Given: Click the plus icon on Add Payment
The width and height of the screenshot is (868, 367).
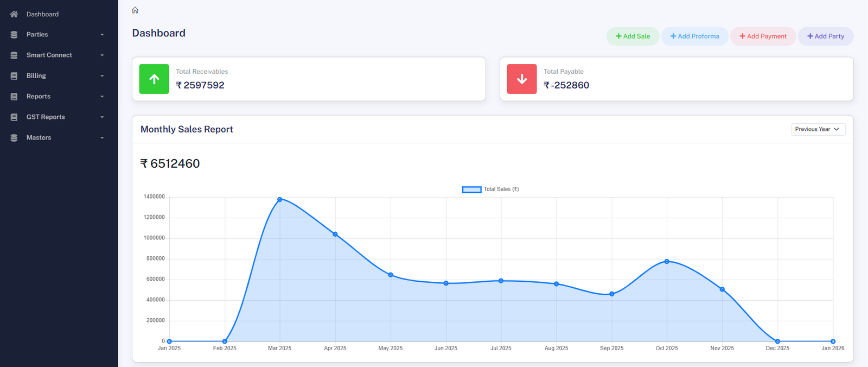Looking at the screenshot, I should click(743, 36).
